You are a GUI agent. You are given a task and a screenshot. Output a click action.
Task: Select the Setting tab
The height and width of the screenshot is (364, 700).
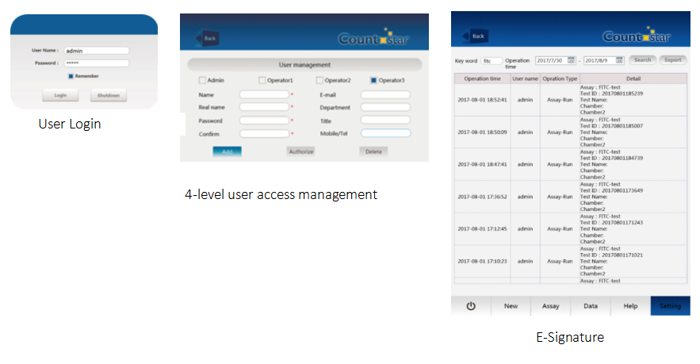pyautogui.click(x=670, y=306)
